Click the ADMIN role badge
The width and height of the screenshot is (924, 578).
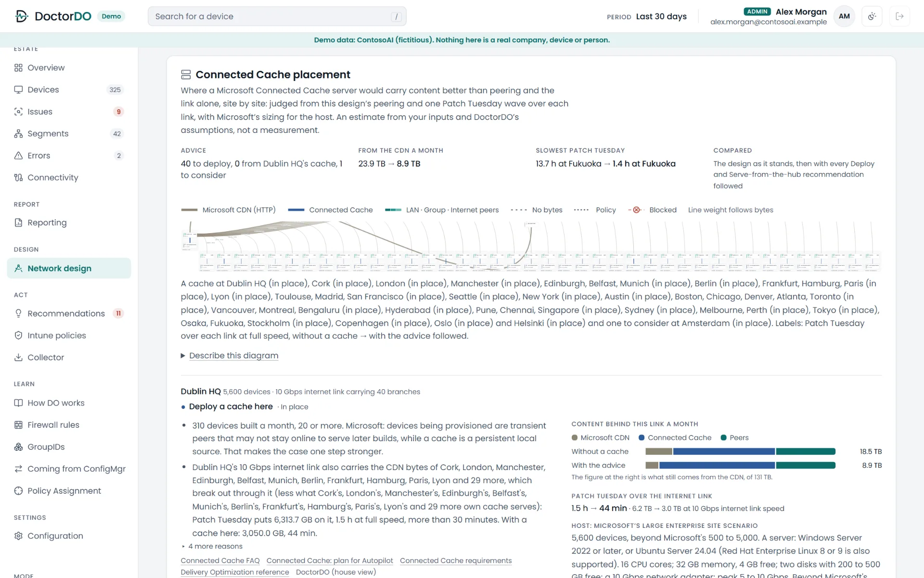(x=757, y=12)
